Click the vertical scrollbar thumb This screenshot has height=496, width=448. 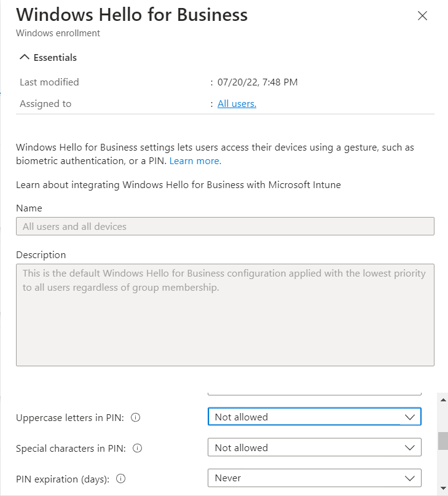443,441
